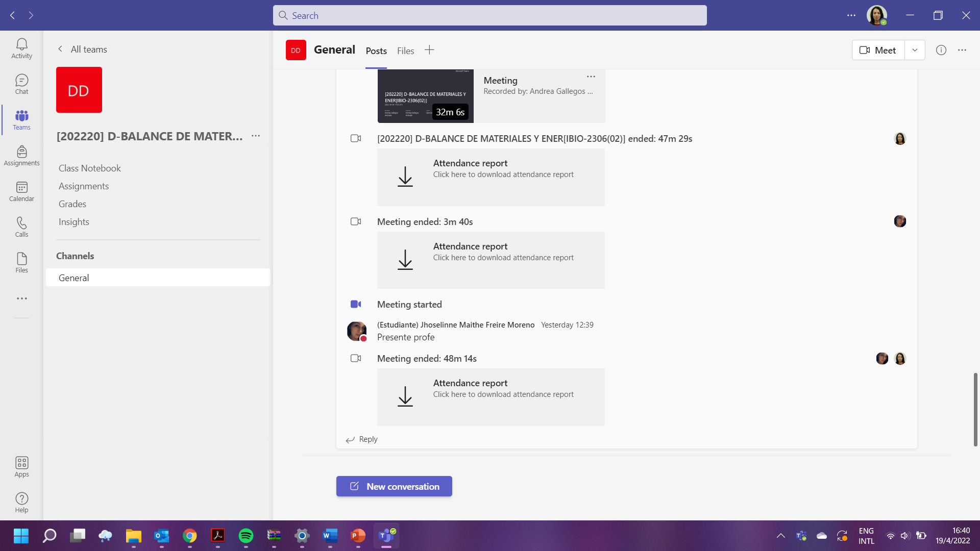
Task: Click the channel info icon
Action: [x=941, y=50]
